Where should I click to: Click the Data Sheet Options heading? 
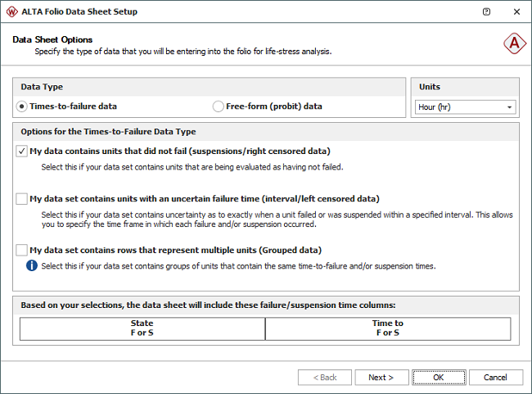[53, 39]
